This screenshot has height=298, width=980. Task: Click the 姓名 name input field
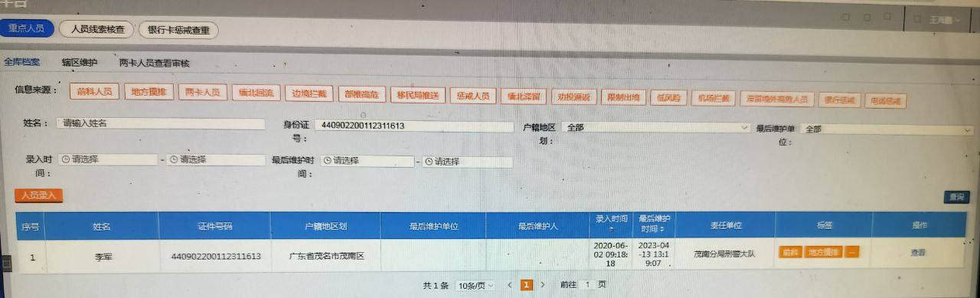159,123
